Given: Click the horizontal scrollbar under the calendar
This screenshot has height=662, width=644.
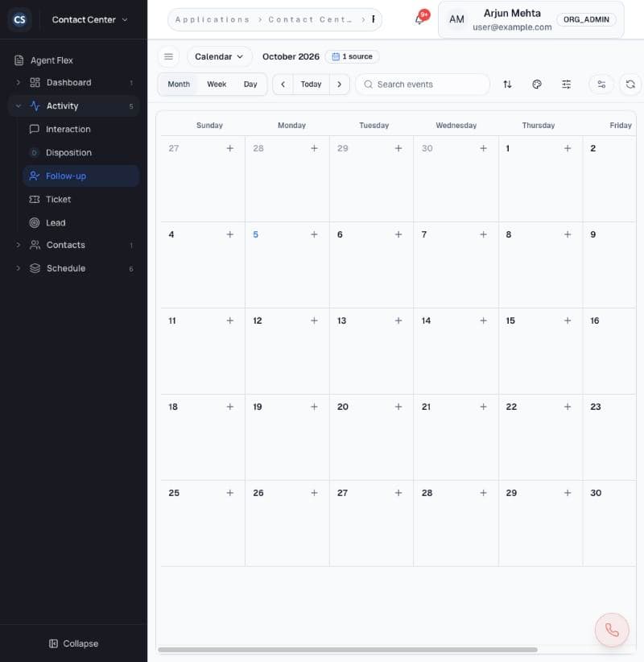Looking at the screenshot, I should (347, 649).
